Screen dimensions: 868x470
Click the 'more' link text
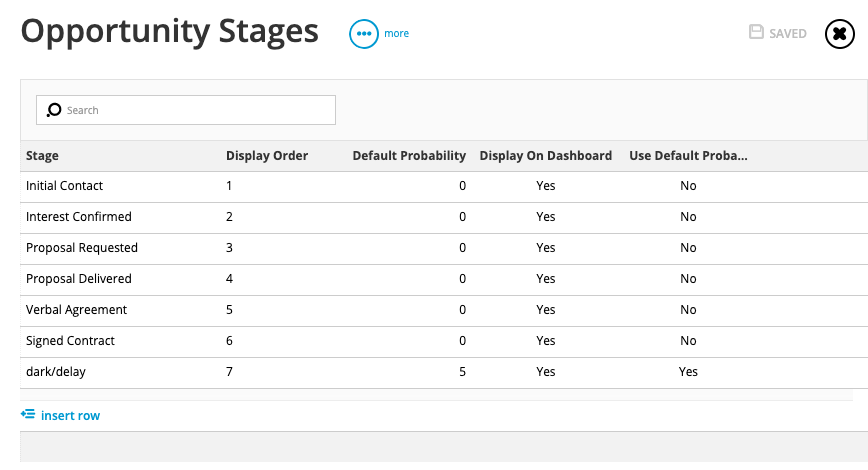(396, 33)
